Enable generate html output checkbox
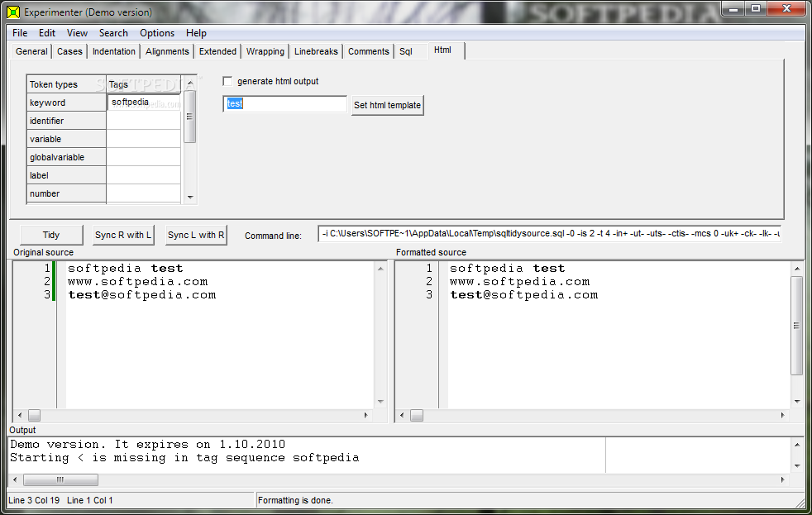The width and height of the screenshot is (812, 515). tap(227, 81)
